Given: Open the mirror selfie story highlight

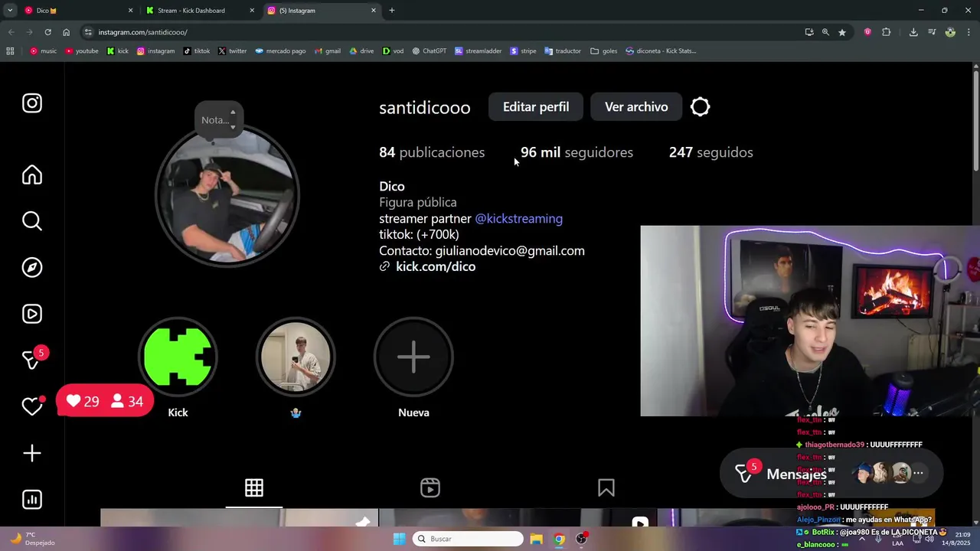Looking at the screenshot, I should (x=296, y=357).
